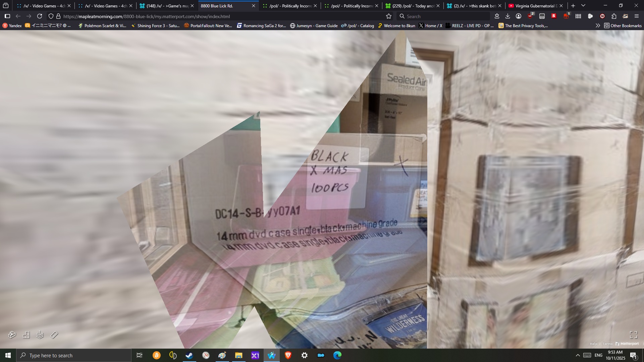The width and height of the screenshot is (644, 362).
Task: Open the tracking protection shield panel
Action: coord(51,16)
